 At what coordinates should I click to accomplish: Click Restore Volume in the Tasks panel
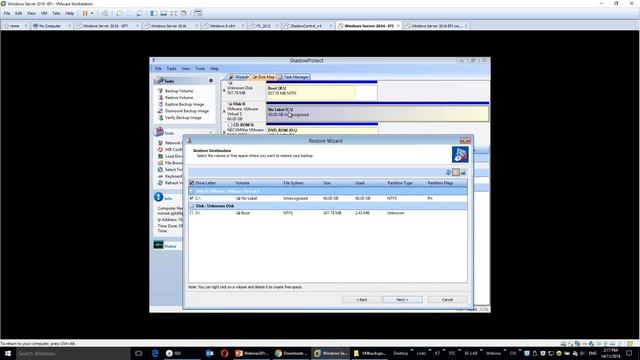tap(179, 98)
